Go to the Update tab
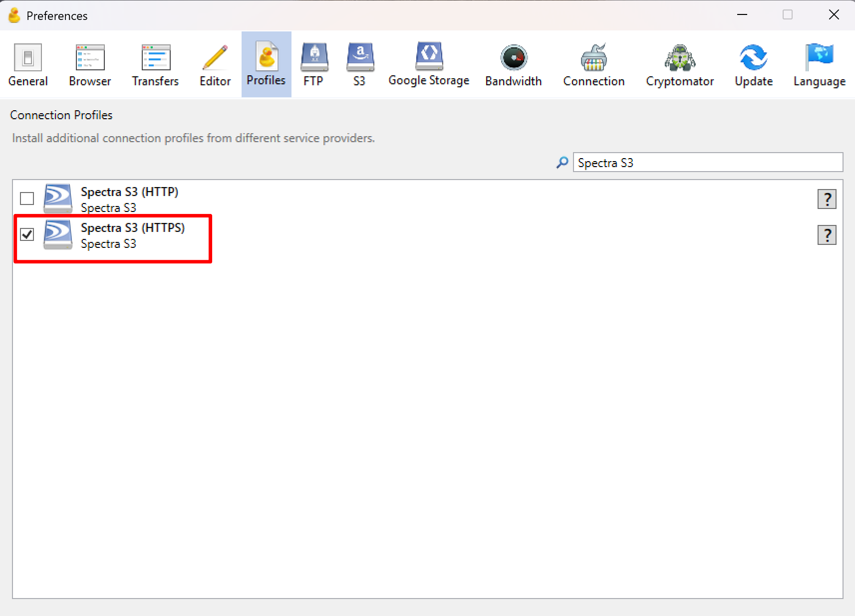This screenshot has width=855, height=616. tap(753, 65)
